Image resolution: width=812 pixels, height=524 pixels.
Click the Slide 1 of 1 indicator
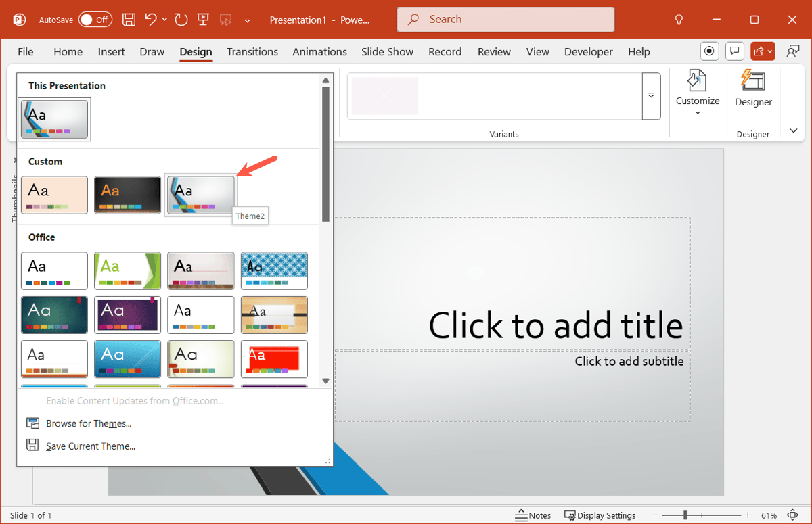[x=30, y=515]
